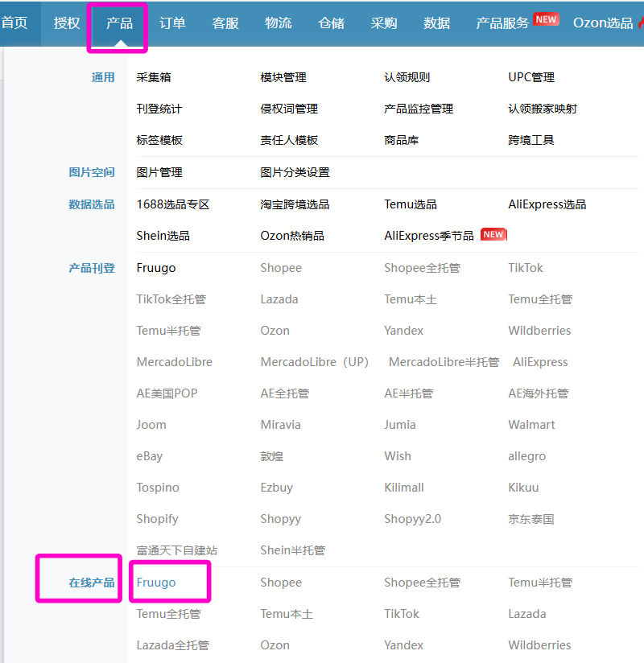Viewport: 644px width, 663px height.
Task: Select allegro listing
Action: click(526, 456)
